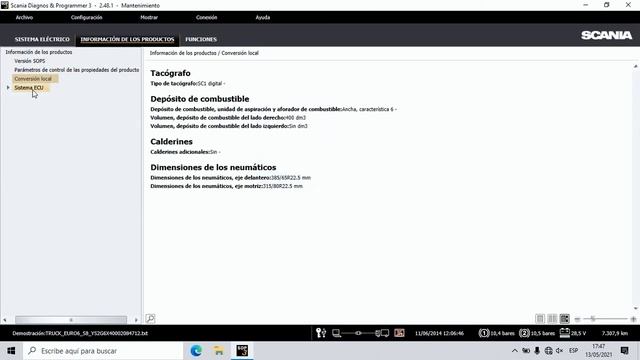Click the muted volume tray icon
This screenshot has width=640, height=360.
pos(560,351)
